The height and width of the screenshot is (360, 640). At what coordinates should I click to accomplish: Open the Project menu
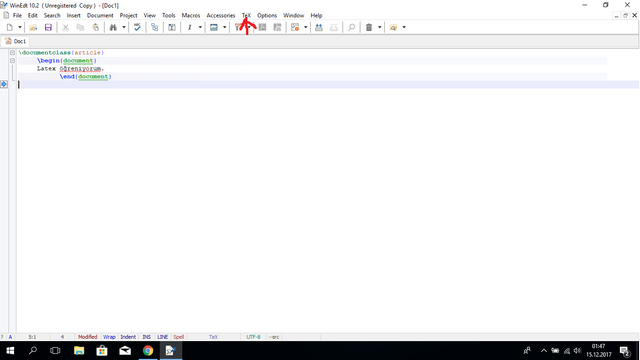128,16
